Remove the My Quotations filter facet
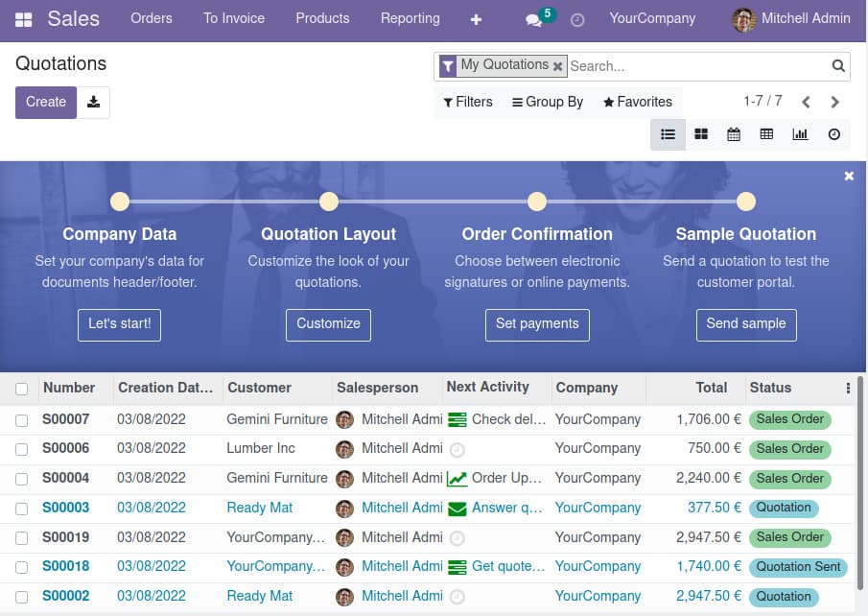Image resolution: width=868 pixels, height=616 pixels. coord(558,66)
